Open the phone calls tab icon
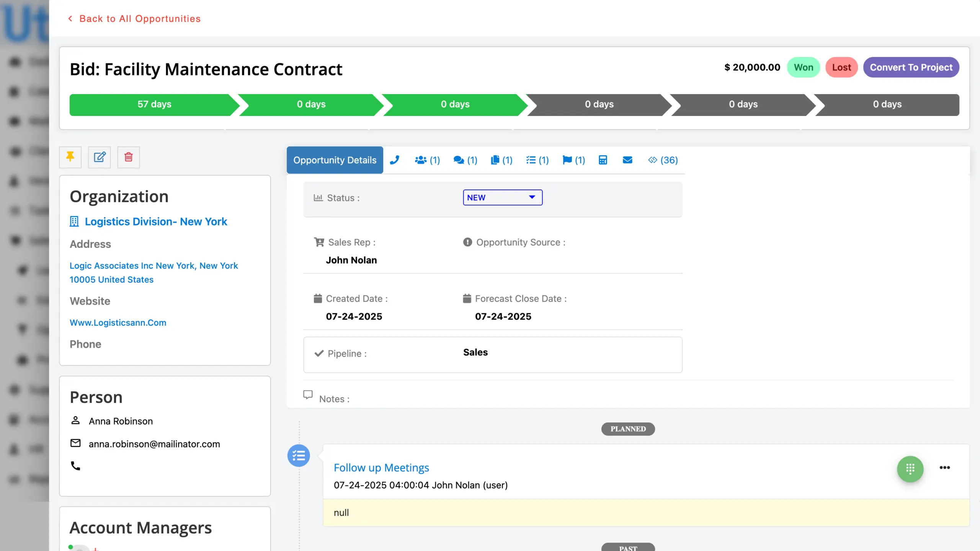This screenshot has width=980, height=551. 395,160
